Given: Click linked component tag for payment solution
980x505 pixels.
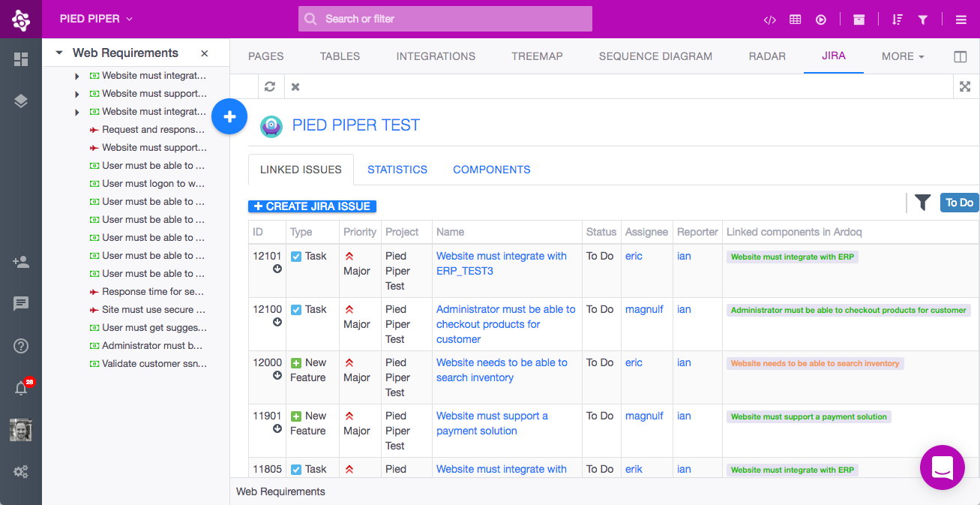Looking at the screenshot, I should click(x=809, y=416).
